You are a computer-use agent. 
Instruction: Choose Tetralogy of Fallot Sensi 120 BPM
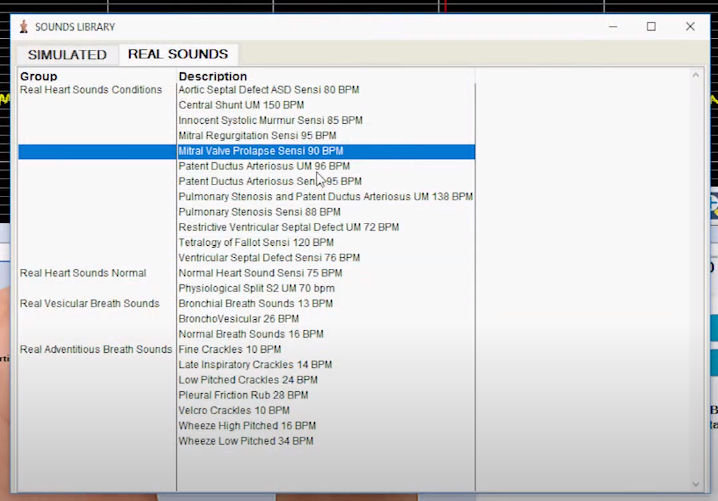pos(256,243)
